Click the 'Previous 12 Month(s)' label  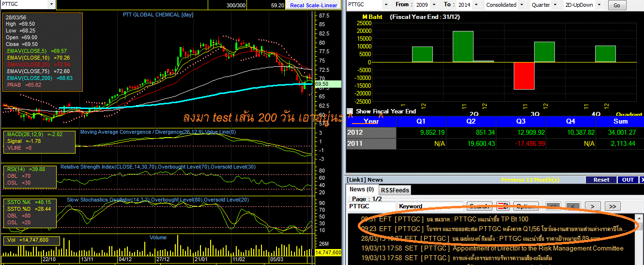[x=530, y=180]
